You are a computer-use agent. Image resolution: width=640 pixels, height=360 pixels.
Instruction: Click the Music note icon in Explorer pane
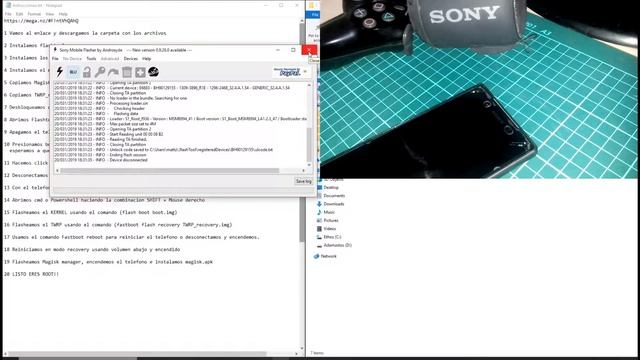(319, 212)
